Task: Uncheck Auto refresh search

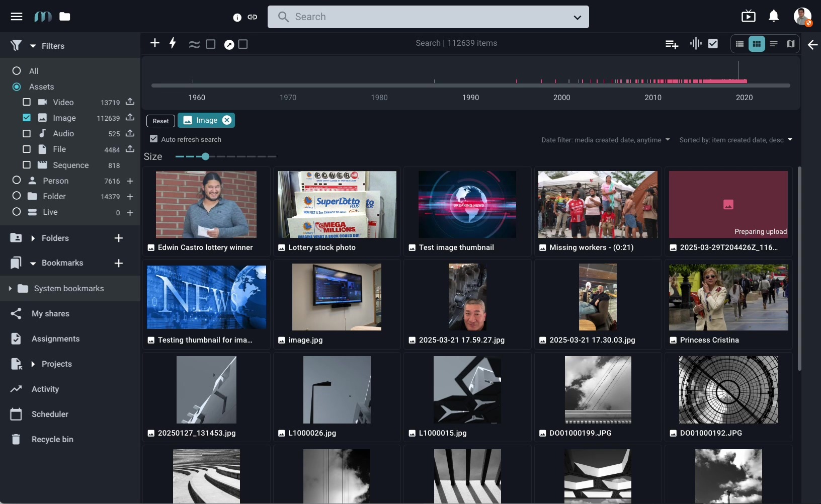Action: pos(154,139)
